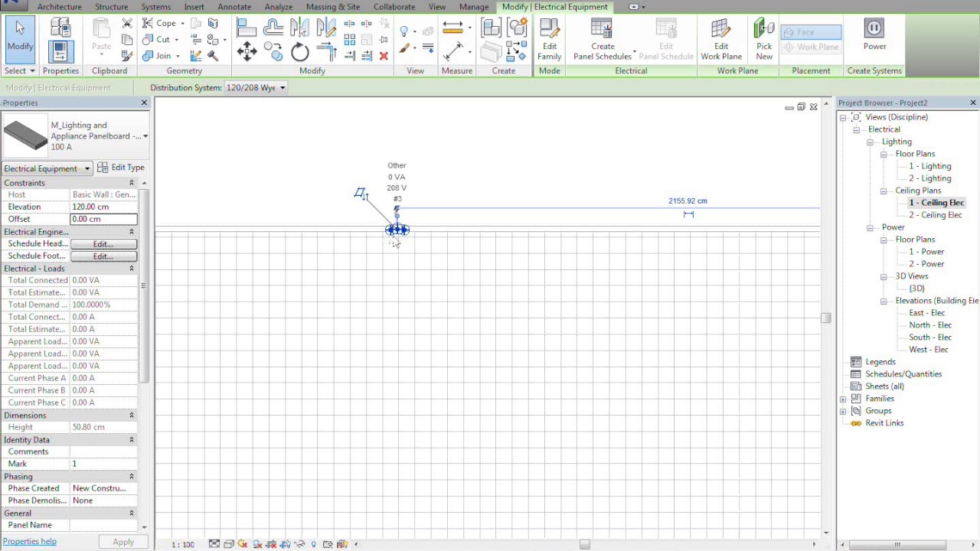Click the panel tag symbol in the drawing
Viewport: 980px width, 551px height.
pyautogui.click(x=361, y=194)
